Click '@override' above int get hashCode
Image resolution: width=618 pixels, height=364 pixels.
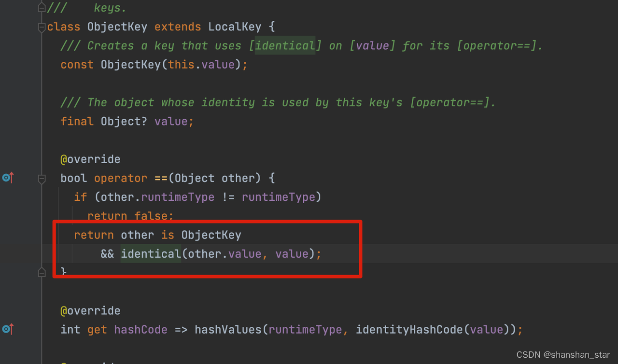click(x=90, y=310)
